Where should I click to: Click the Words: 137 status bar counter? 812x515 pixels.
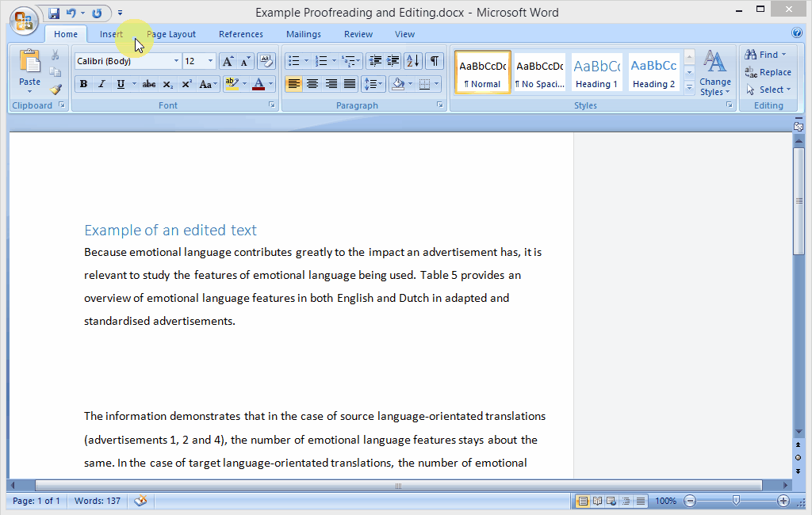pyautogui.click(x=98, y=501)
